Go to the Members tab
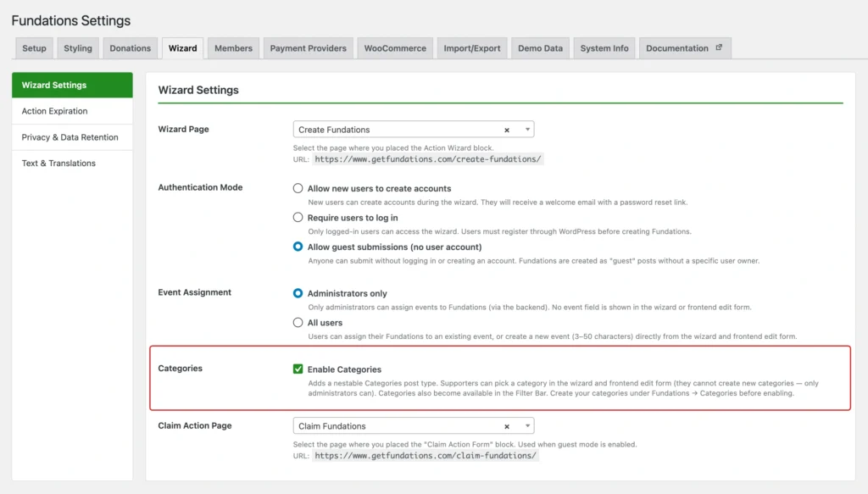 click(x=233, y=48)
